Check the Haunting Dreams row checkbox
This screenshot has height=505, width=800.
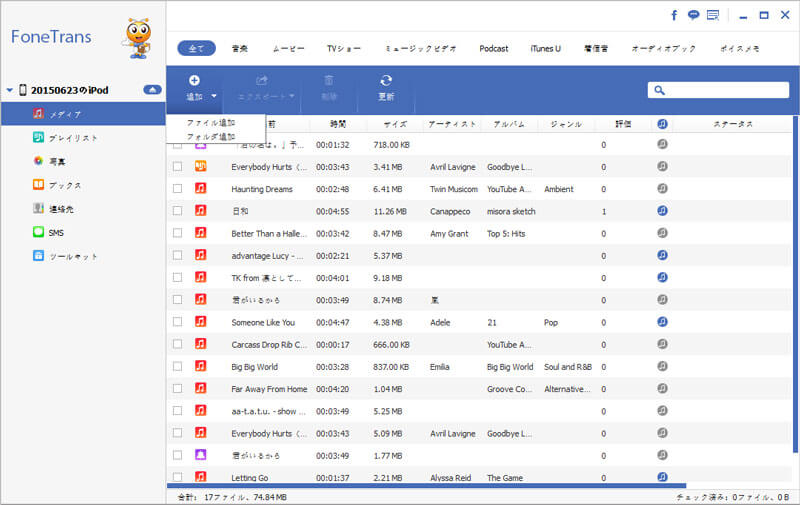click(177, 189)
